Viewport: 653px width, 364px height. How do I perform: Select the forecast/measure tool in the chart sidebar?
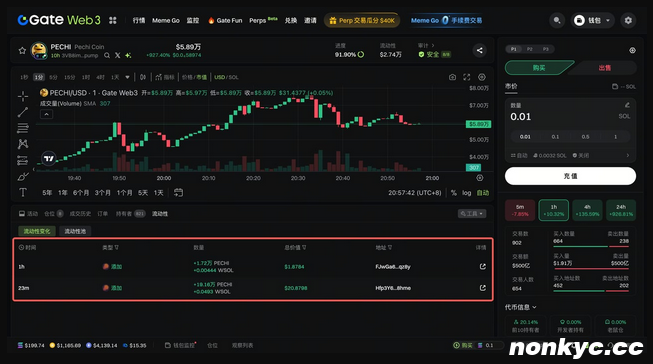(x=23, y=160)
